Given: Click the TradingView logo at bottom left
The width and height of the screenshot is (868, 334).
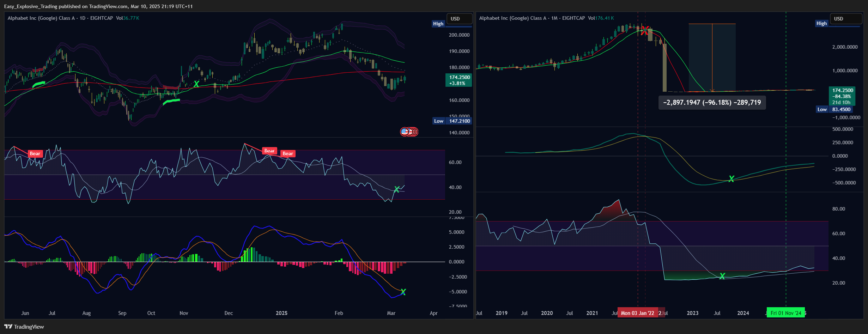Looking at the screenshot, I should pos(24,327).
